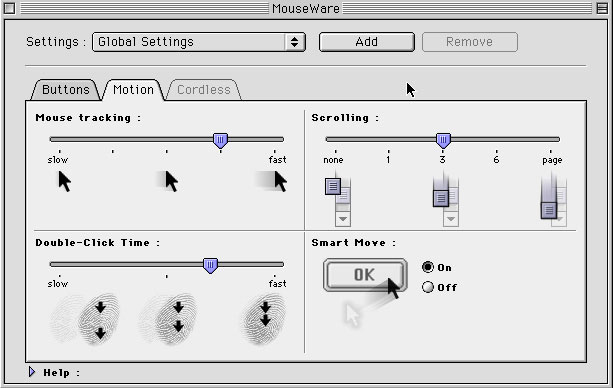Click 'fast' label under Double-Click Time
Image resolution: width=613 pixels, height=388 pixels.
pos(277,284)
